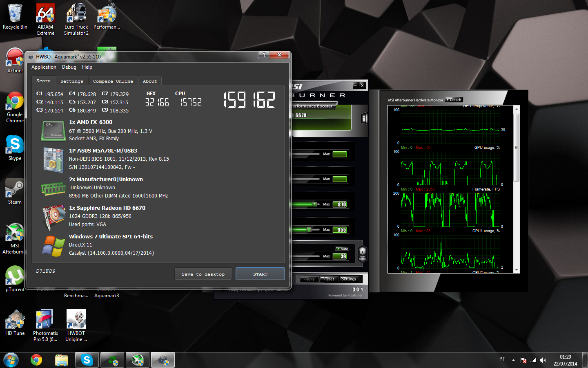Open the Debug menu in Aquamark
The width and height of the screenshot is (588, 368).
tap(69, 67)
